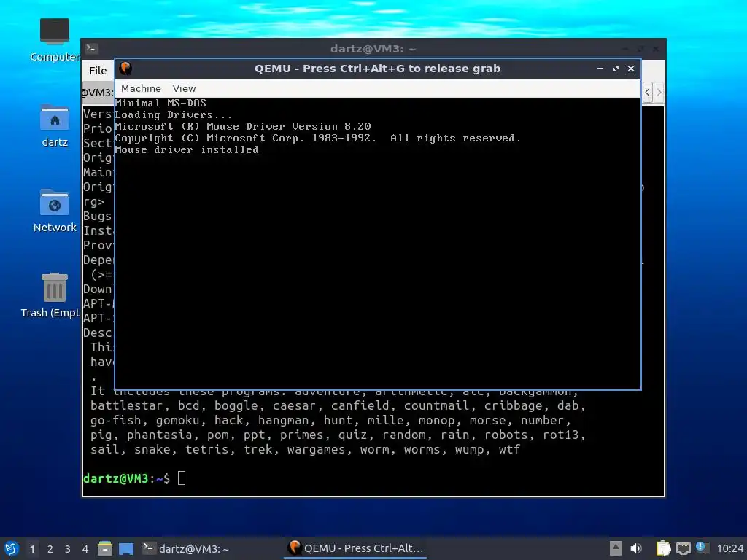Switch to workspace 3
Screen dimensions: 747x560
(x=68, y=549)
